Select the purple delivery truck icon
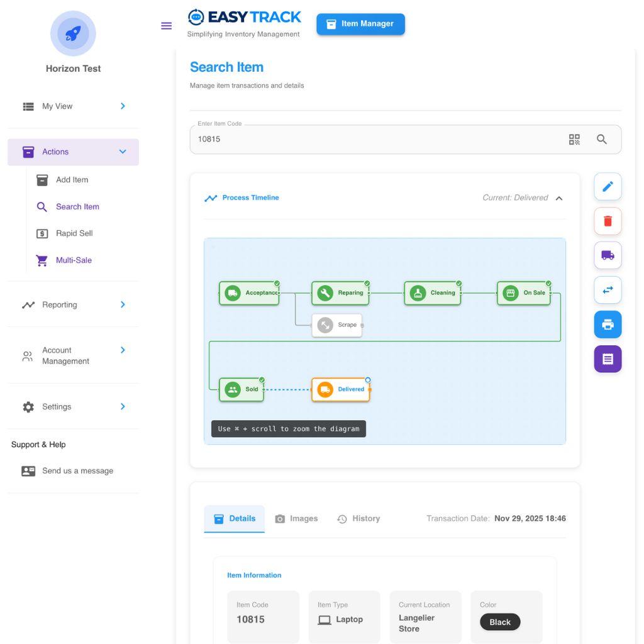The image size is (644, 644). pyautogui.click(x=607, y=255)
